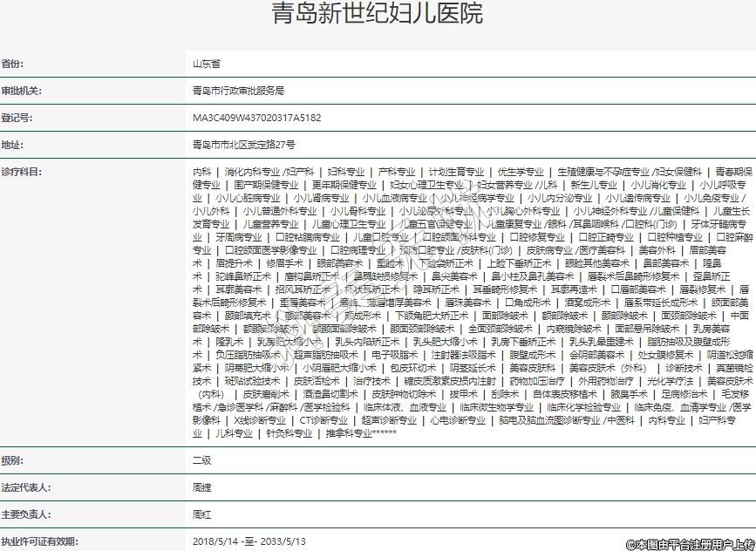Click legal representative name 周捷

201,487
